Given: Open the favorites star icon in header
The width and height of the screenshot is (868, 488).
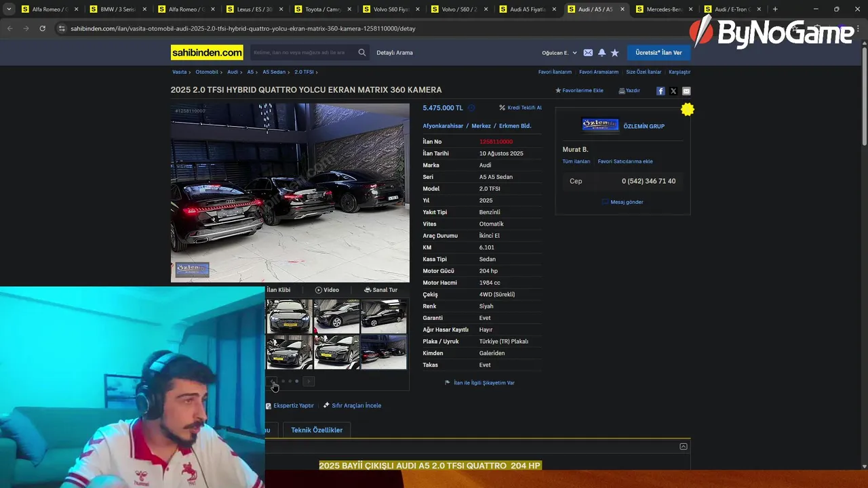Looking at the screenshot, I should [614, 52].
